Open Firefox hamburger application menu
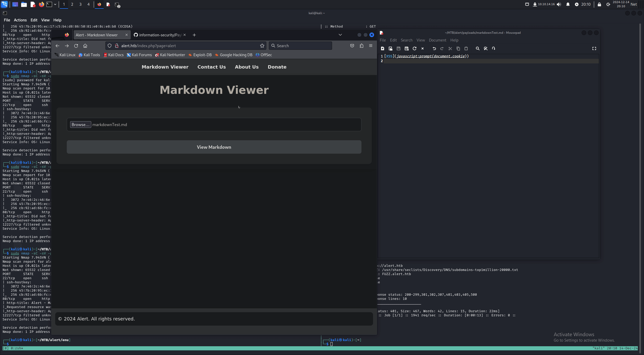 point(371,46)
